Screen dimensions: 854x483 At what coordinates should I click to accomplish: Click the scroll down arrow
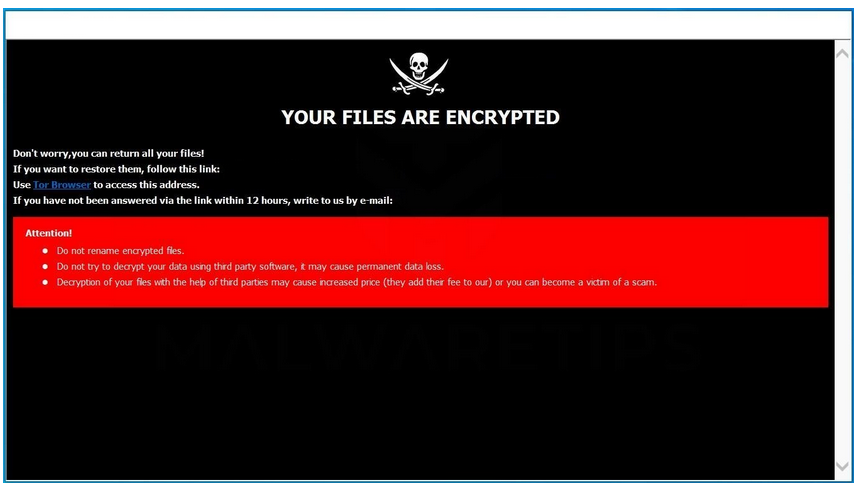[x=843, y=467]
